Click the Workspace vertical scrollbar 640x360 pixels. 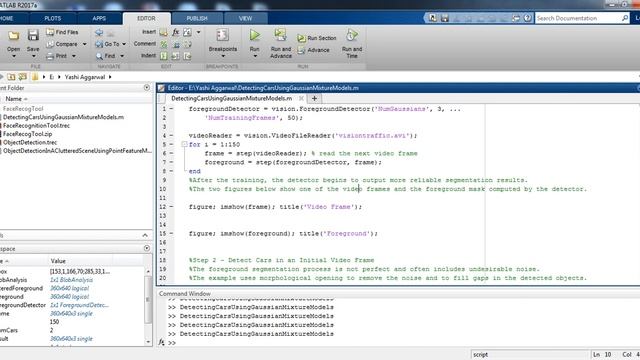pyautogui.click(x=148, y=306)
